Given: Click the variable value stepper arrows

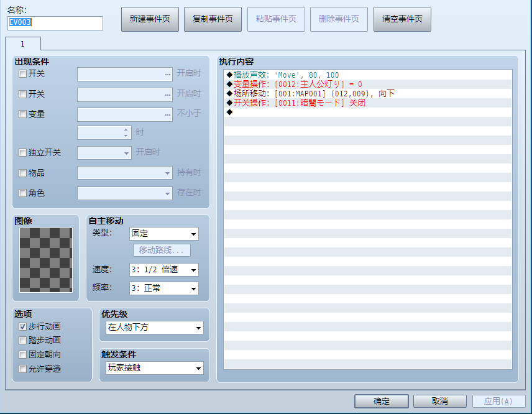Looking at the screenshot, I should click(x=126, y=132).
